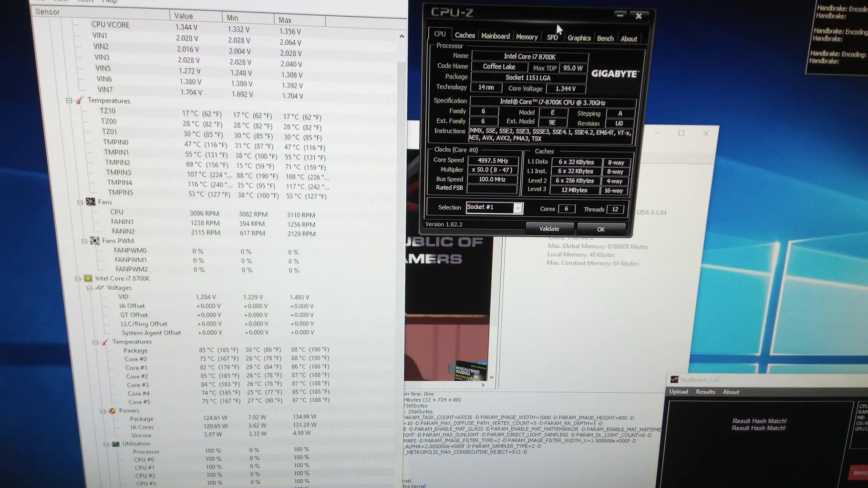Collapse the Fans PWM tree node
The image size is (868, 488).
tap(84, 241)
